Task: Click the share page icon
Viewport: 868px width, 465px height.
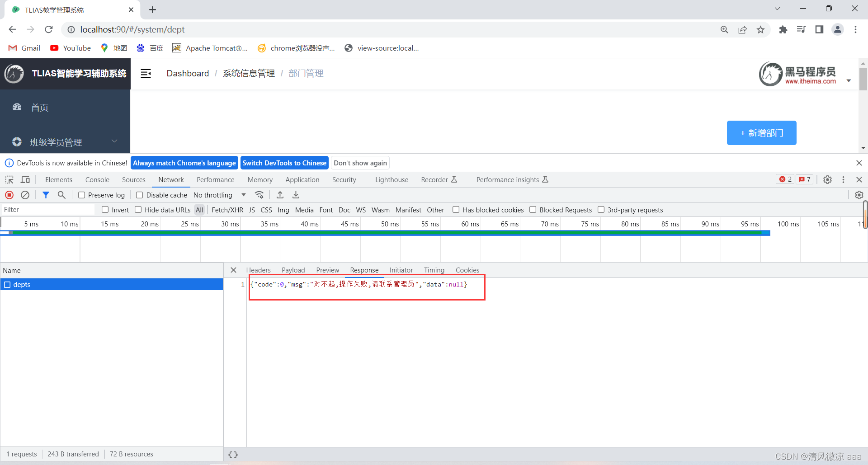Action: (x=742, y=29)
